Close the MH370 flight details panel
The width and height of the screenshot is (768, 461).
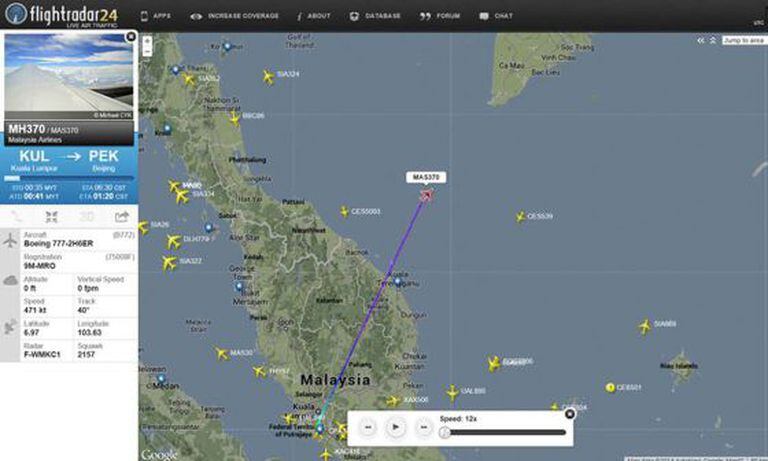tap(131, 37)
